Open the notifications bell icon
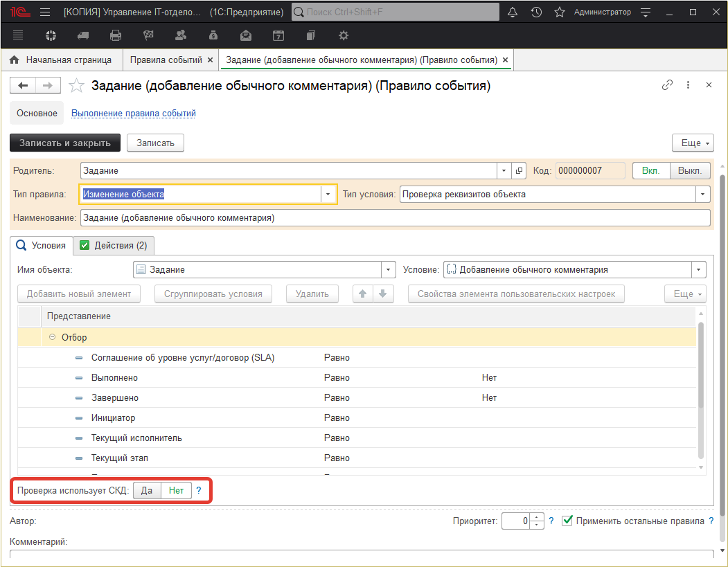Image resolution: width=728 pixels, height=567 pixels. point(513,12)
